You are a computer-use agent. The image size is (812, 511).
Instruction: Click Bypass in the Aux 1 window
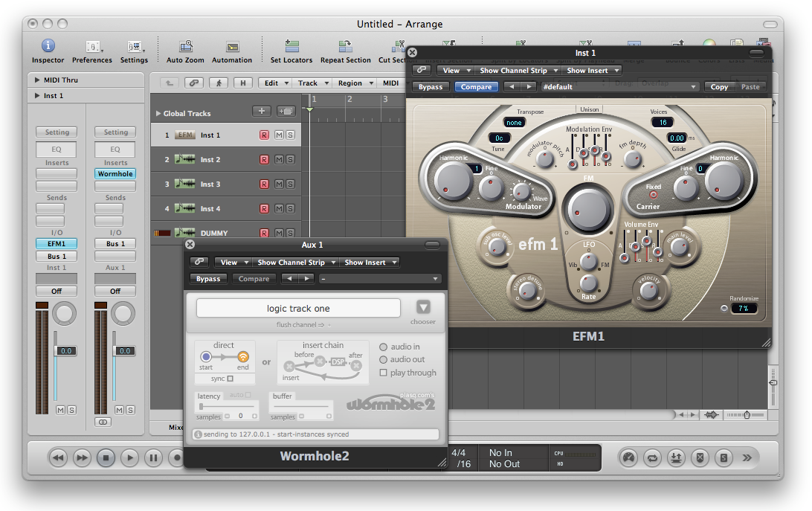coord(208,279)
